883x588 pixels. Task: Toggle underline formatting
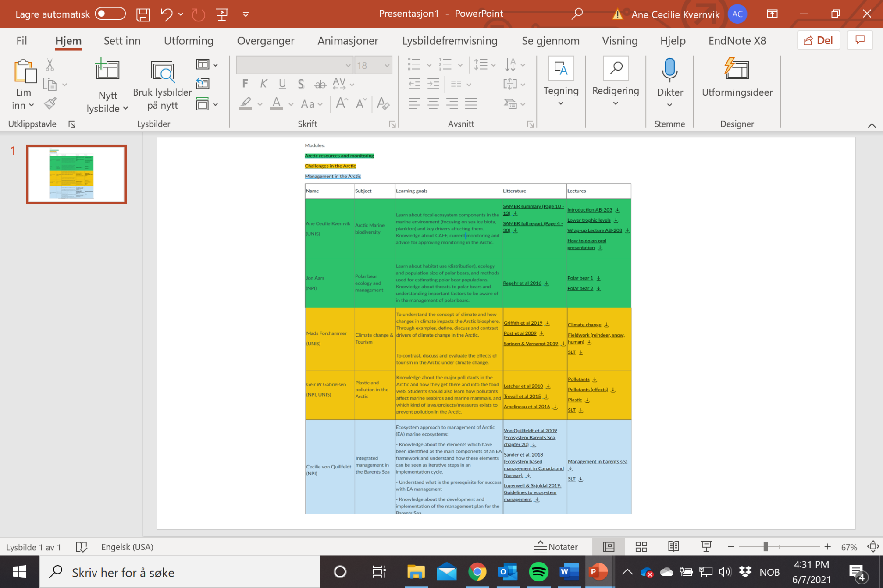point(282,83)
